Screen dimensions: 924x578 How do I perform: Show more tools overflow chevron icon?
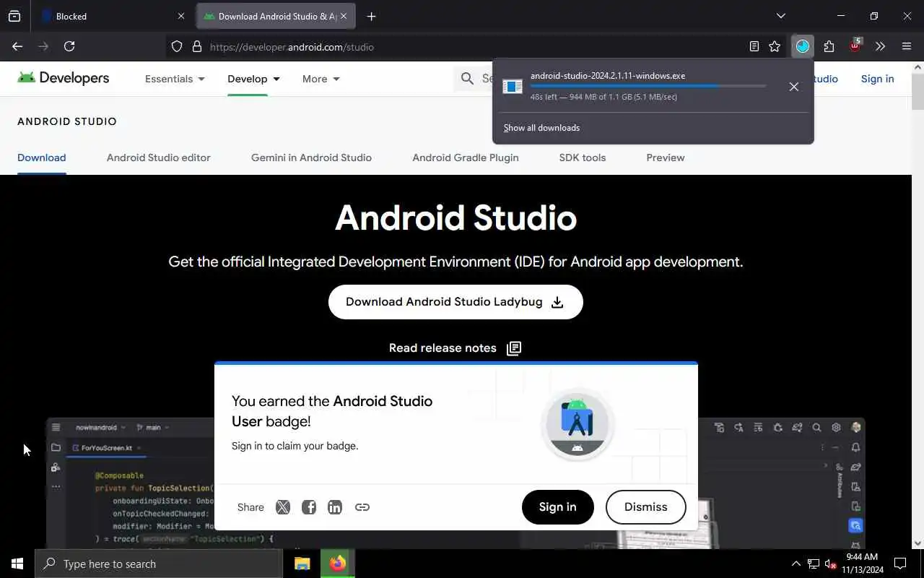pos(880,46)
